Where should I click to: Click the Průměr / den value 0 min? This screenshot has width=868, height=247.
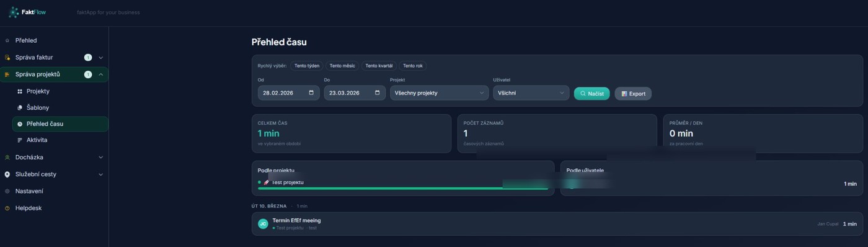[681, 133]
